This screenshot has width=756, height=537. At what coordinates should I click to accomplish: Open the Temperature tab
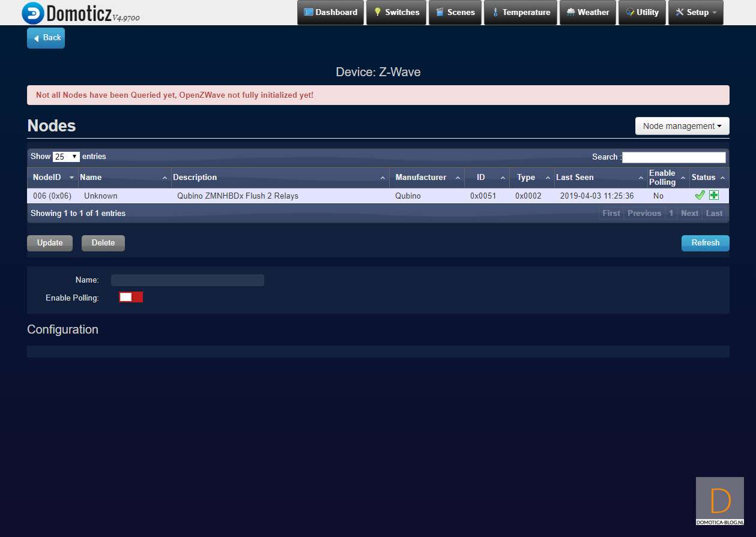tap(521, 13)
